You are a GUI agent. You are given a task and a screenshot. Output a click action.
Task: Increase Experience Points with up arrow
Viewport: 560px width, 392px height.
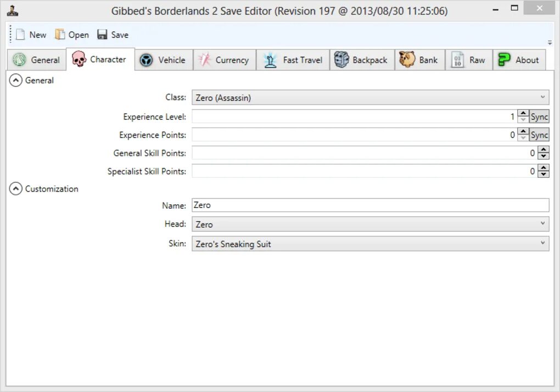click(x=523, y=131)
